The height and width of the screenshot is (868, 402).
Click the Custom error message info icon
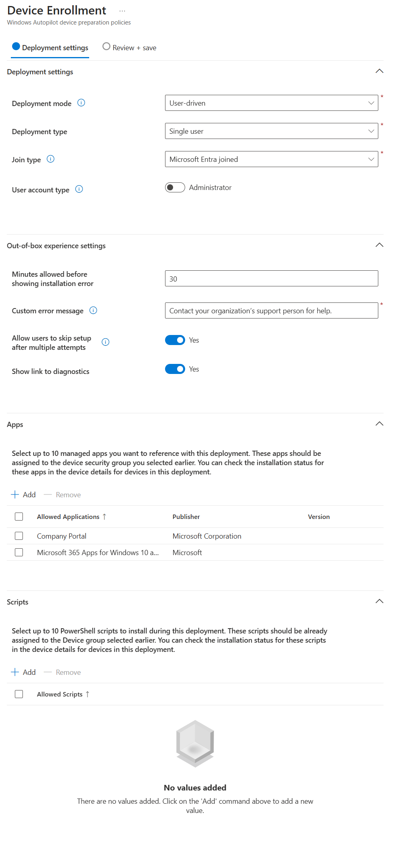[93, 310]
